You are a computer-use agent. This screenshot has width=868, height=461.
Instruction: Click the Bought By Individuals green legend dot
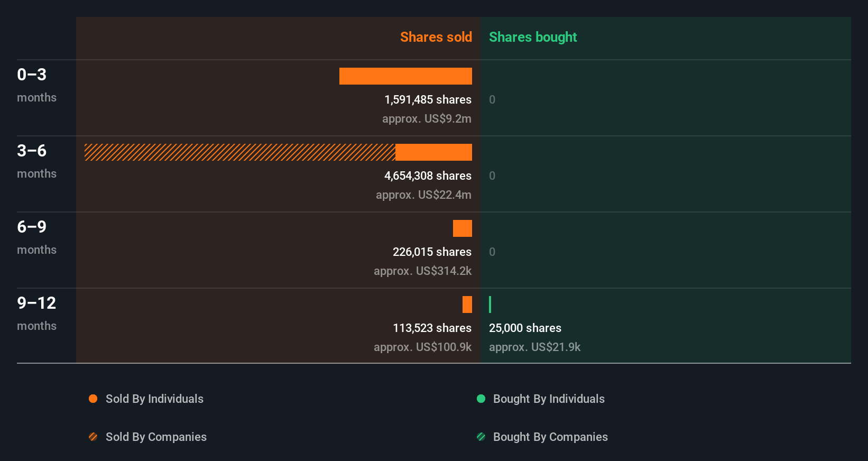coord(481,399)
